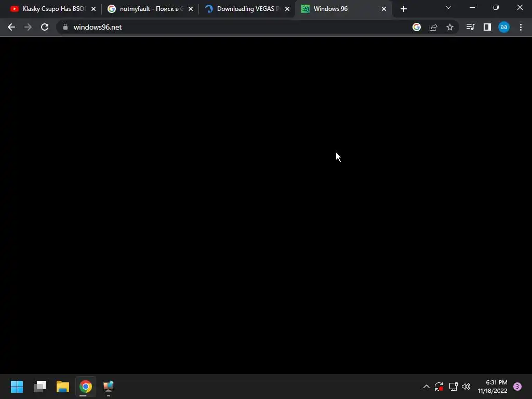The image size is (532, 399).
Task: Close the Downloading VEGAS tab
Action: click(287, 9)
